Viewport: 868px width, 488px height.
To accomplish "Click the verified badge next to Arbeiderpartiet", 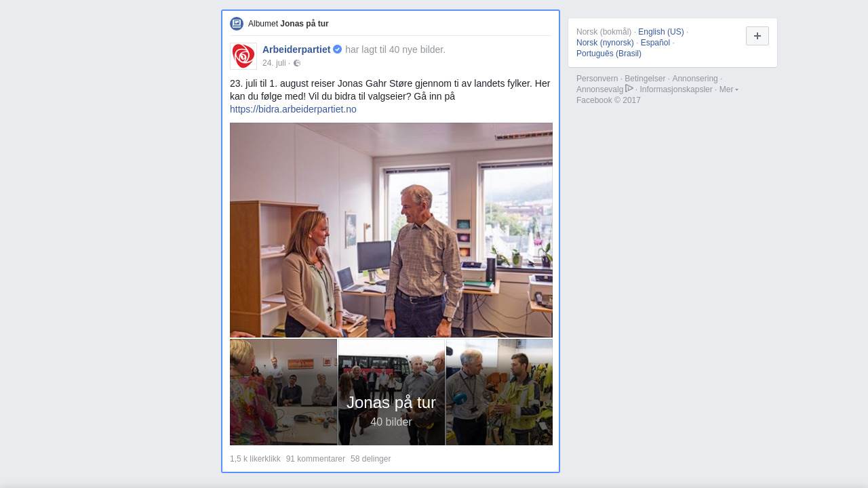I will point(338,49).
